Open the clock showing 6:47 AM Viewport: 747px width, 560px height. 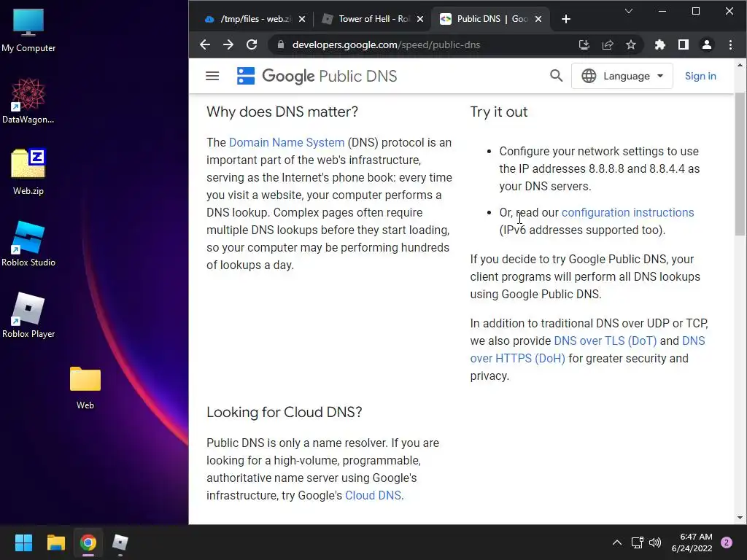(692, 542)
